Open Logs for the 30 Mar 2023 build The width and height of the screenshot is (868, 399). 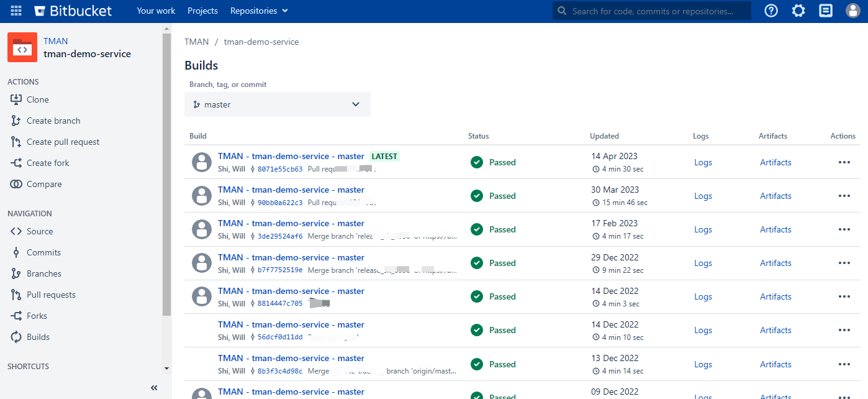click(x=703, y=196)
